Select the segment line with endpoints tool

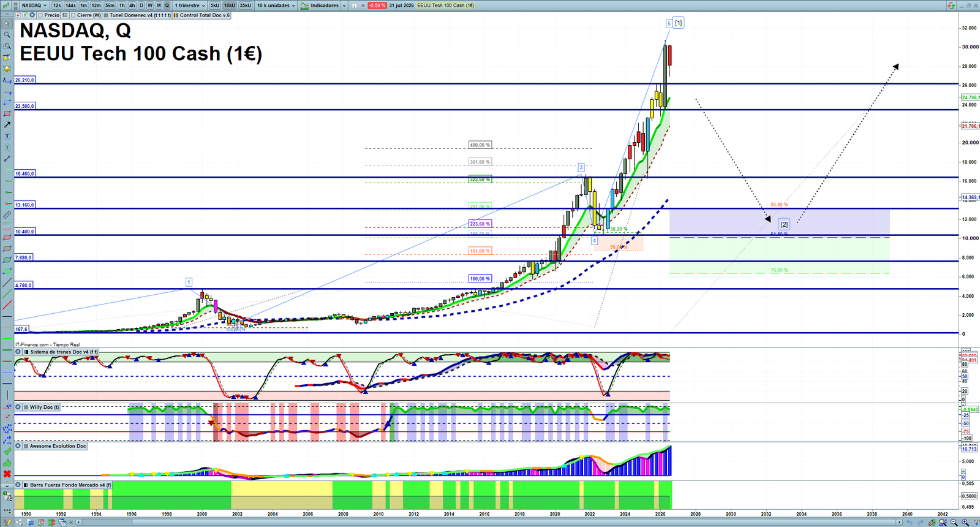click(x=7, y=159)
